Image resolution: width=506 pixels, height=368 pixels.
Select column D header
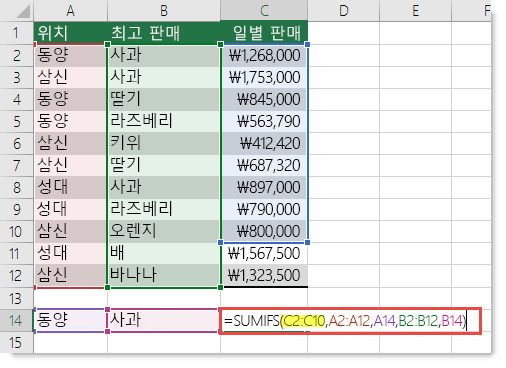[x=343, y=11]
